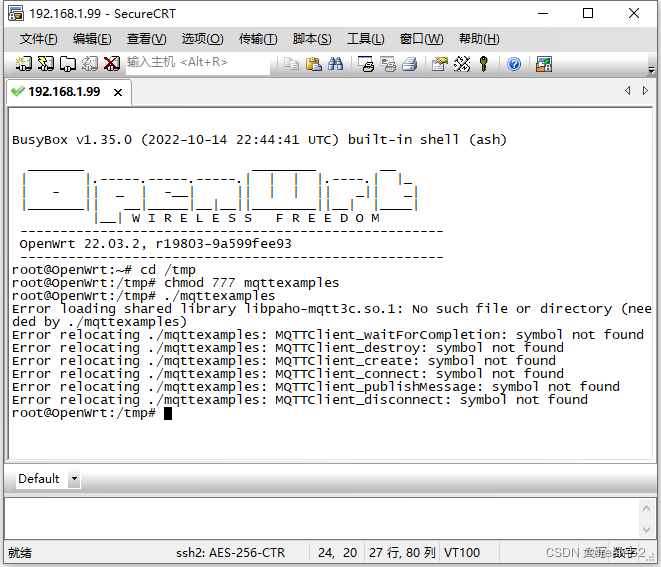This screenshot has width=661, height=567.
Task: Click the 27 行, 80 列 status entry
Action: [x=402, y=553]
